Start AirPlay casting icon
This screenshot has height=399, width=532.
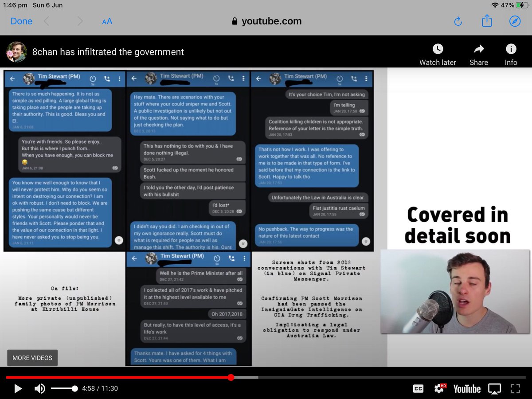point(494,389)
